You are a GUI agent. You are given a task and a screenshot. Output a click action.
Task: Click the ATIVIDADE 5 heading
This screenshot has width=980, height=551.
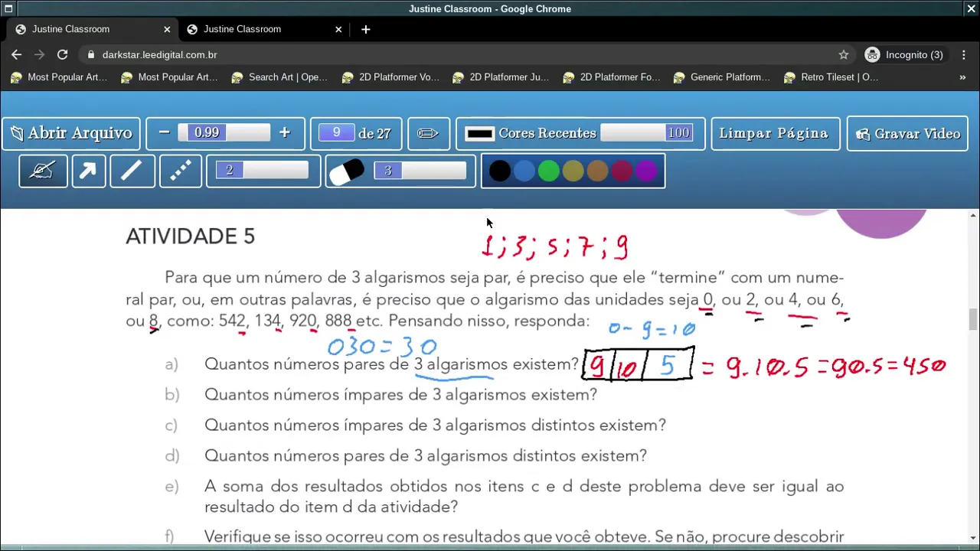click(x=190, y=236)
